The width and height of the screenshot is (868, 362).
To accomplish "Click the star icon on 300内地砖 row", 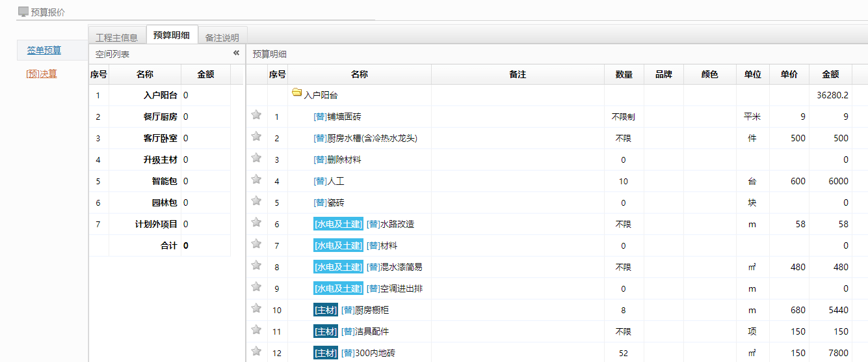I will click(256, 352).
